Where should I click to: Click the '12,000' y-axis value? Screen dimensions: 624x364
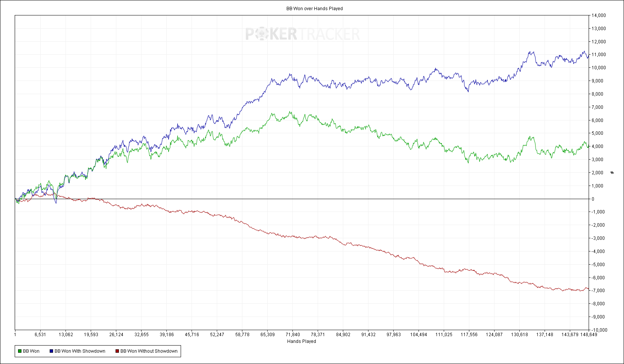599,42
